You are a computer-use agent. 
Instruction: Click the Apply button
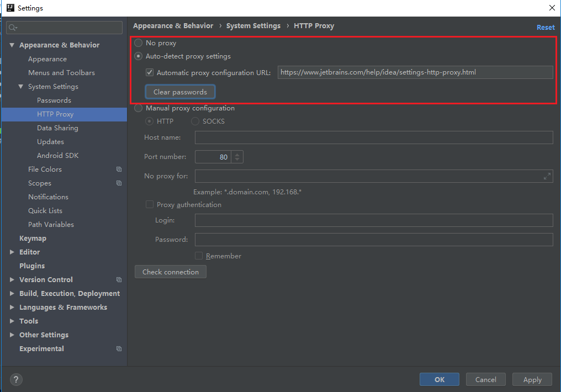[532, 379]
